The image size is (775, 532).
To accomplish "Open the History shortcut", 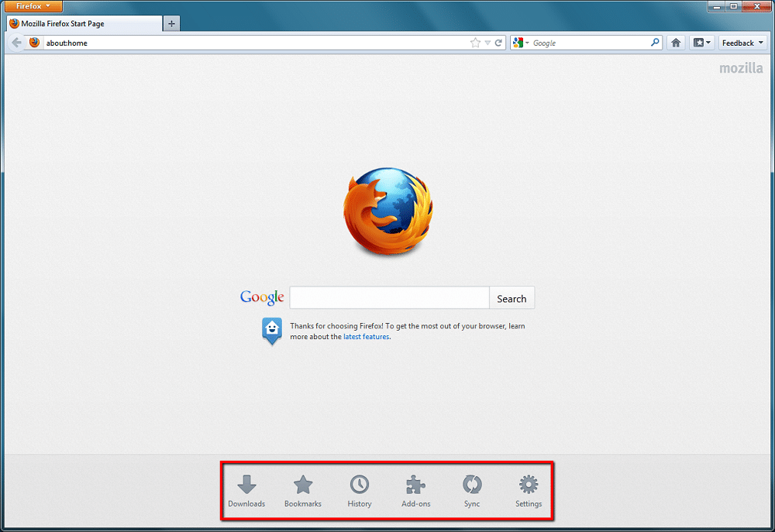I will click(360, 491).
